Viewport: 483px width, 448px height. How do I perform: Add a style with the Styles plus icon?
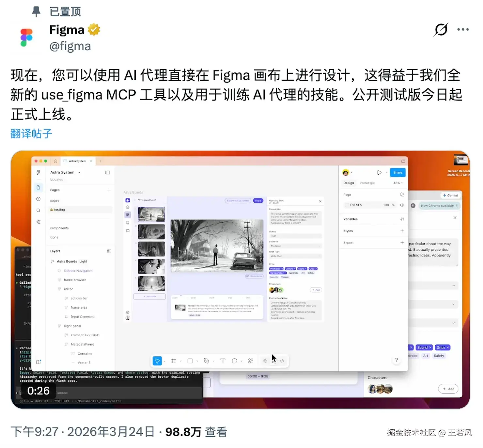tap(402, 231)
